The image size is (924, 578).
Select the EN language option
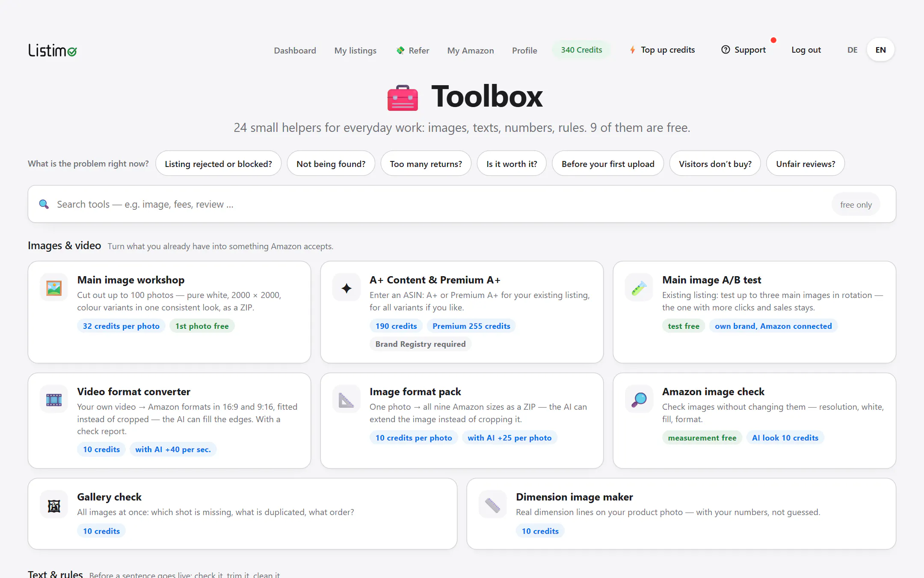click(880, 50)
